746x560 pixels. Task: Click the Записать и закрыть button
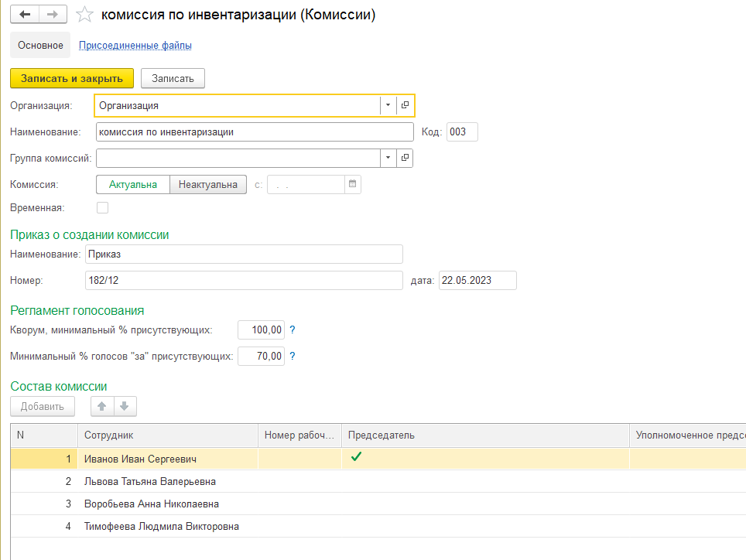pos(72,78)
